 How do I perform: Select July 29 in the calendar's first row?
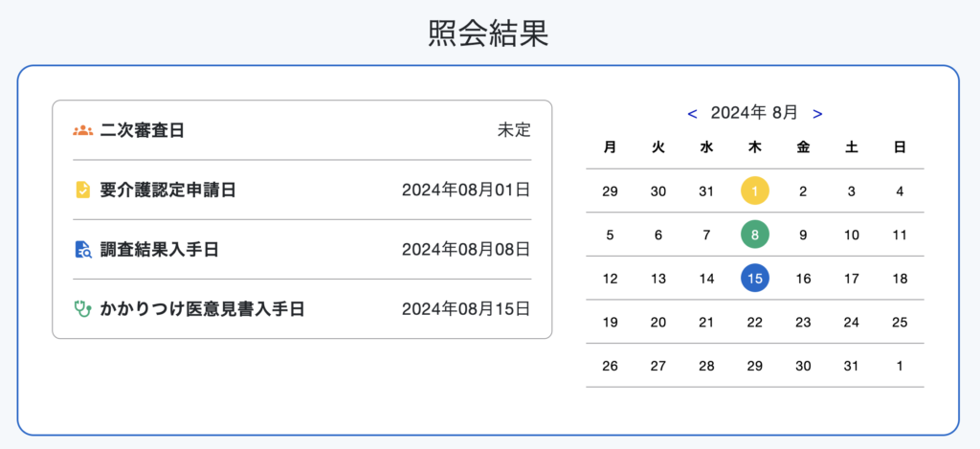(x=610, y=191)
